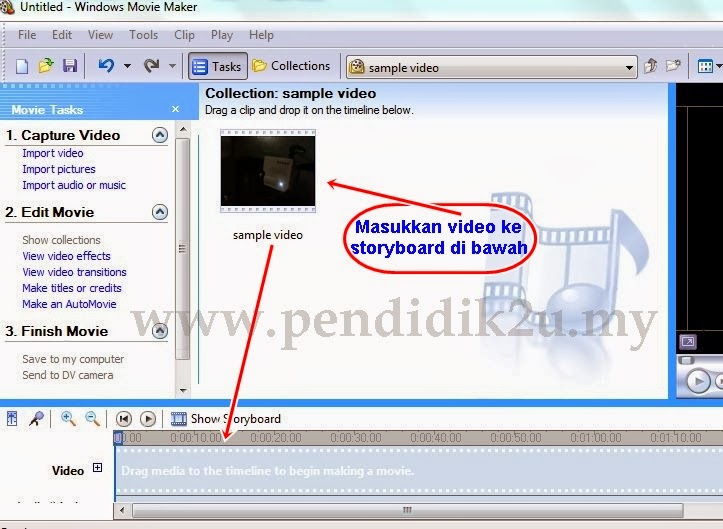Click the Play Timeline button

(x=148, y=419)
